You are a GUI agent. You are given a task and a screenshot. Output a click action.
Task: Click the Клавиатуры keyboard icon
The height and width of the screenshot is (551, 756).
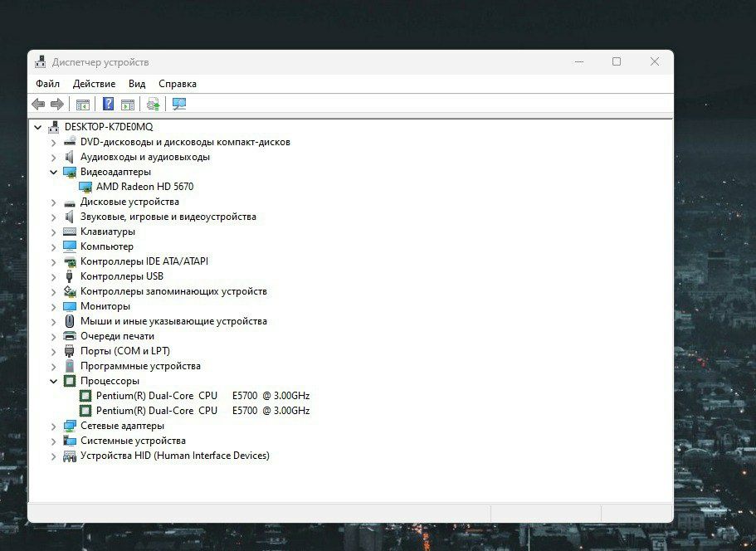point(70,232)
